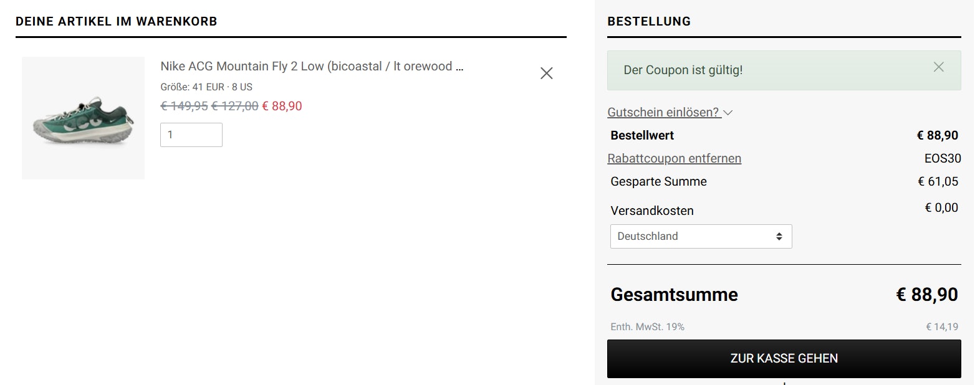
Task: Click the 'Gutschein einlösen?' link
Action: [663, 113]
